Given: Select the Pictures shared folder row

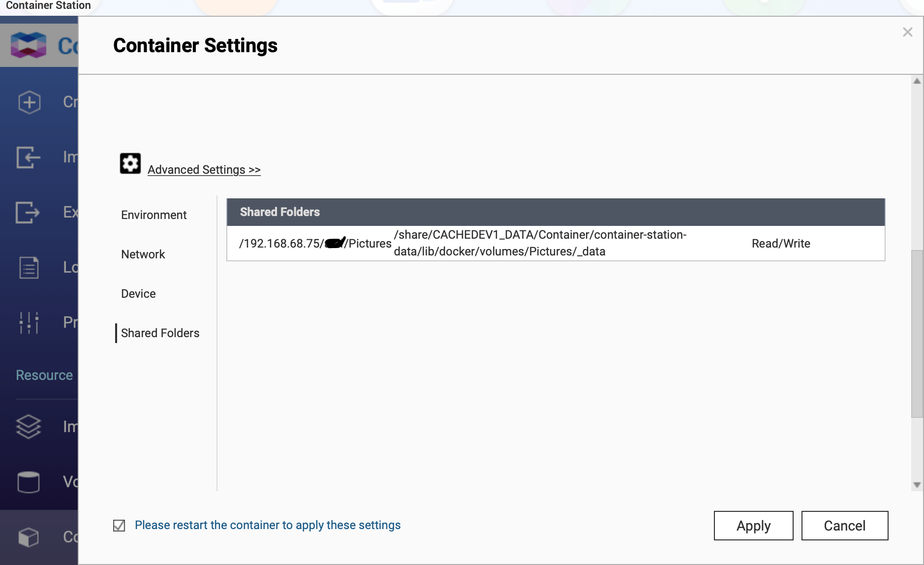Looking at the screenshot, I should click(x=555, y=243).
